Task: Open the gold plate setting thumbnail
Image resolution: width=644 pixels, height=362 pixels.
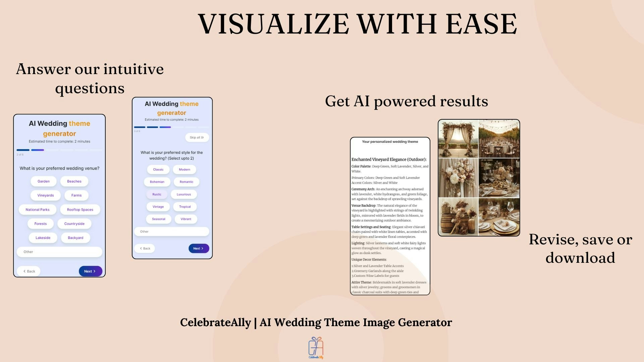Action: [x=499, y=217]
